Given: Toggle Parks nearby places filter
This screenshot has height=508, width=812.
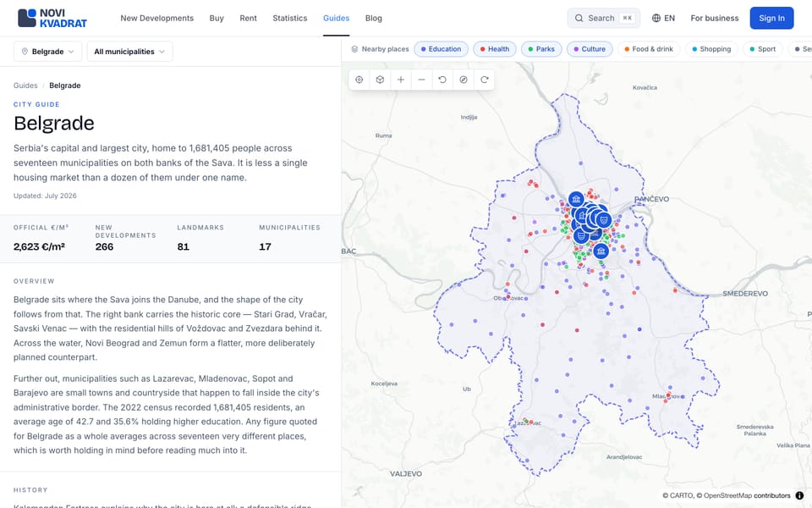Looking at the screenshot, I should (x=541, y=49).
